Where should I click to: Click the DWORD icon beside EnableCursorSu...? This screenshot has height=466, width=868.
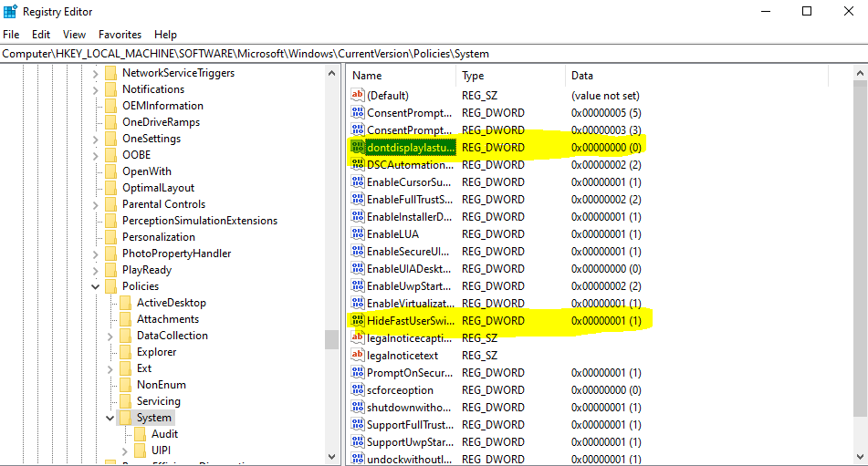[358, 181]
